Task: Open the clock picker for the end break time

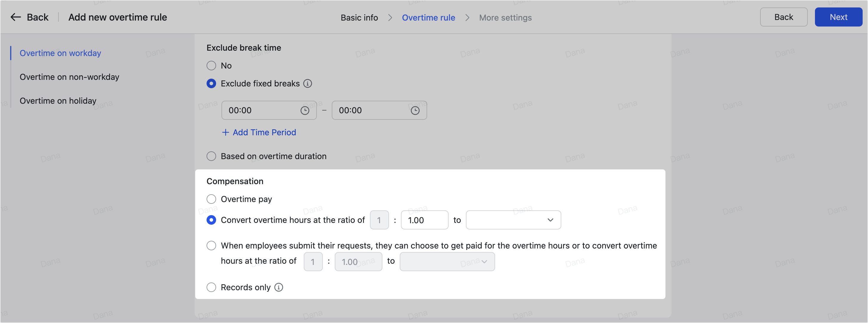Action: pos(416,110)
